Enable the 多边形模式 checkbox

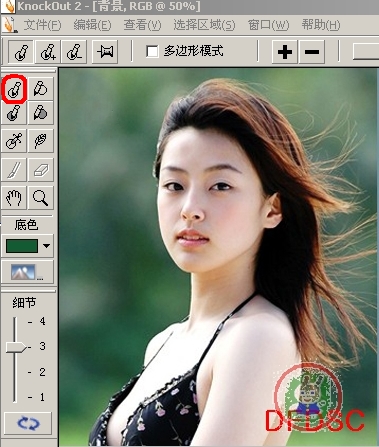coord(152,51)
